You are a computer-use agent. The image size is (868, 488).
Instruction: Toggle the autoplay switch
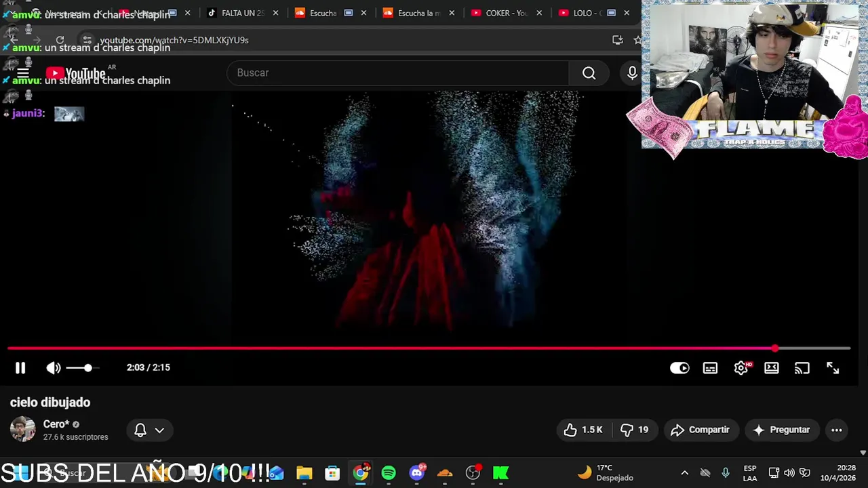[x=679, y=367]
